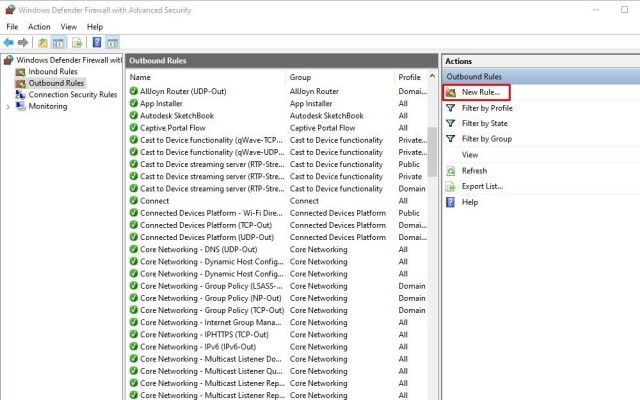Click green check icon of App Installer rule

(133, 103)
